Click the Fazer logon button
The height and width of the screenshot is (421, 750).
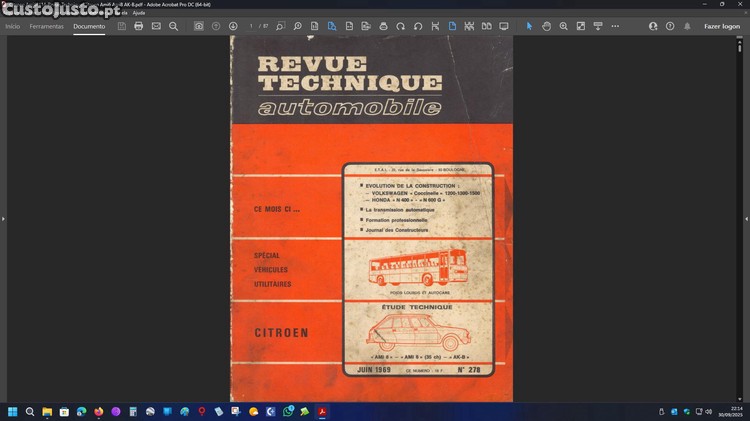click(x=722, y=26)
